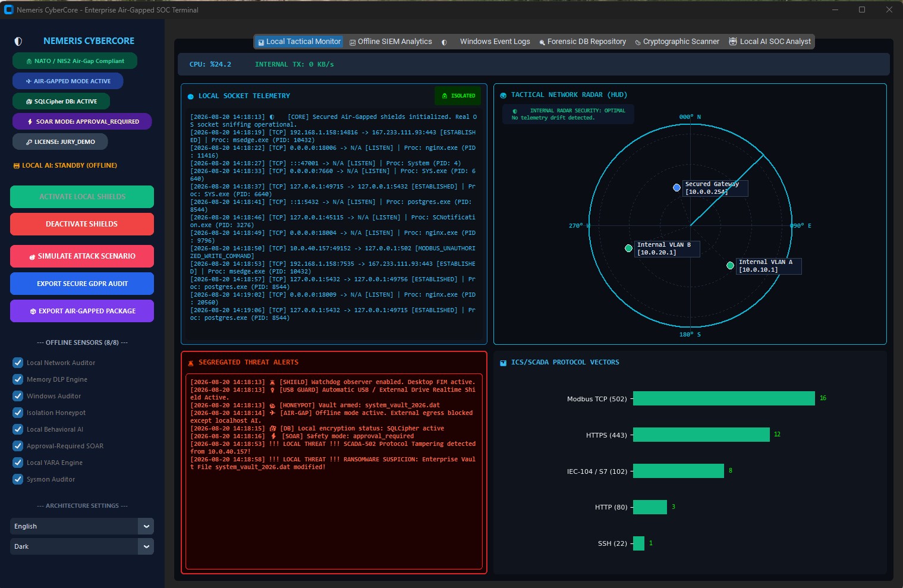This screenshot has height=588, width=903.
Task: Click the Internal VLAN B green node
Action: click(x=628, y=248)
